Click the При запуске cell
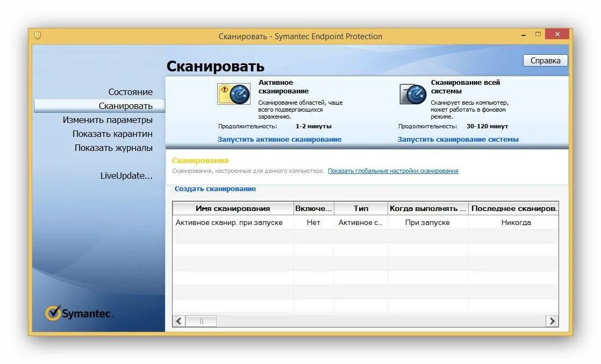Screen dimensions: 601x364 [x=428, y=222]
